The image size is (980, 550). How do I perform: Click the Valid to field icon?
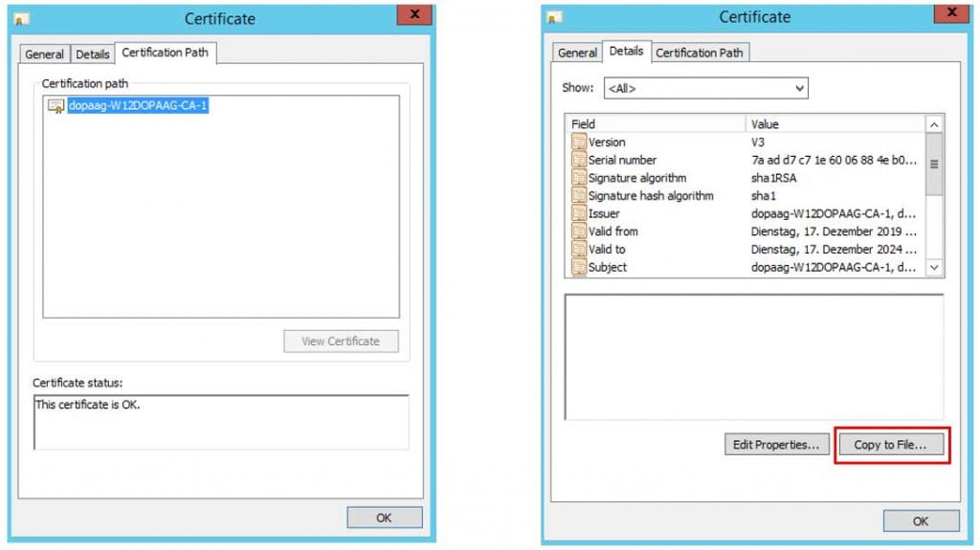click(x=579, y=249)
